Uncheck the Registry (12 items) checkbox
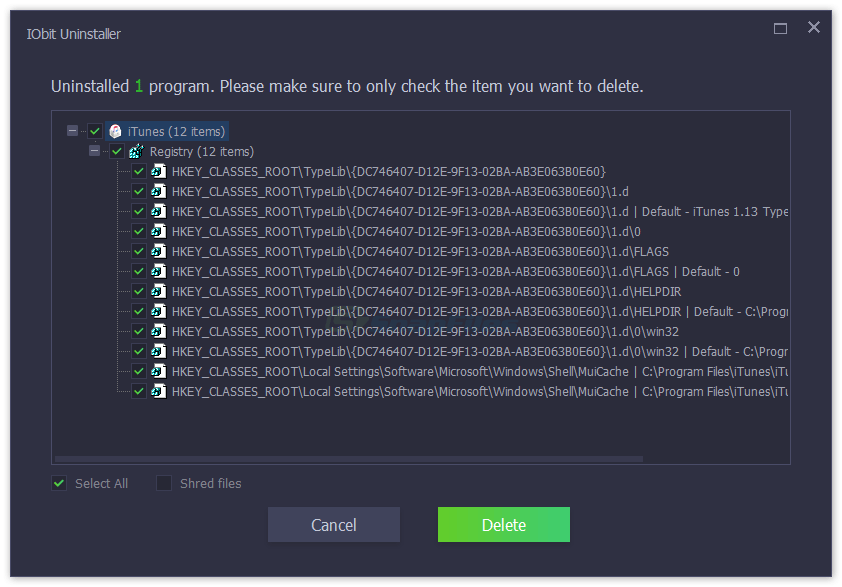Image resolution: width=842 pixels, height=587 pixels. click(x=117, y=151)
